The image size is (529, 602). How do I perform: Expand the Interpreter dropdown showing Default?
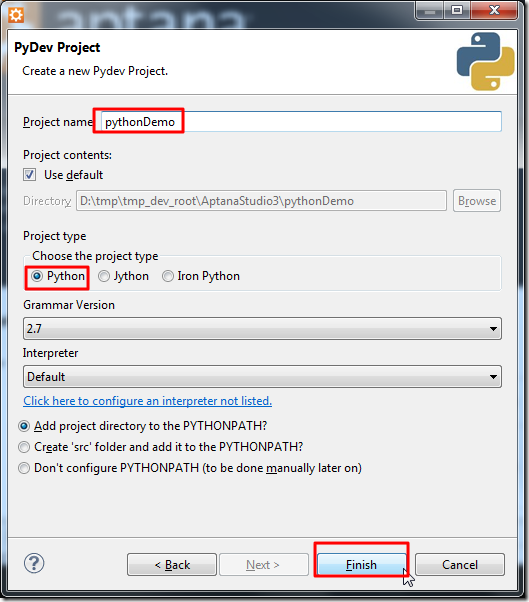coord(262,377)
